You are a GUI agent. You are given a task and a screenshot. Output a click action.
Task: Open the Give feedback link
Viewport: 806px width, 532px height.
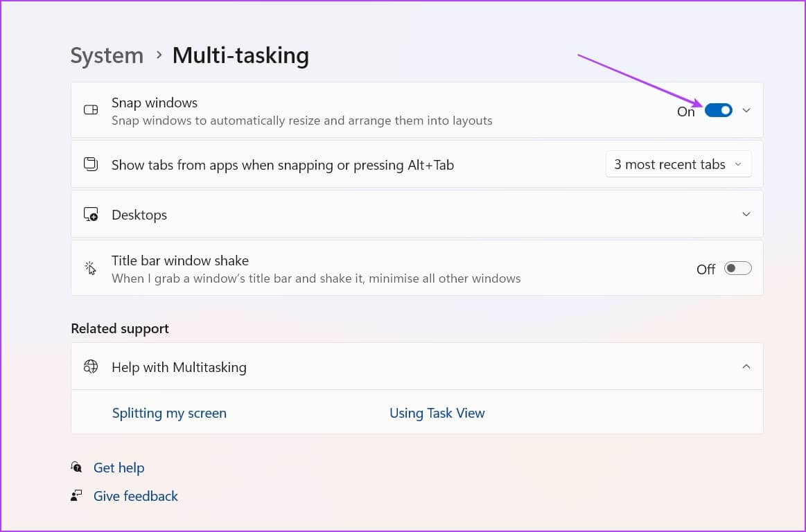136,496
